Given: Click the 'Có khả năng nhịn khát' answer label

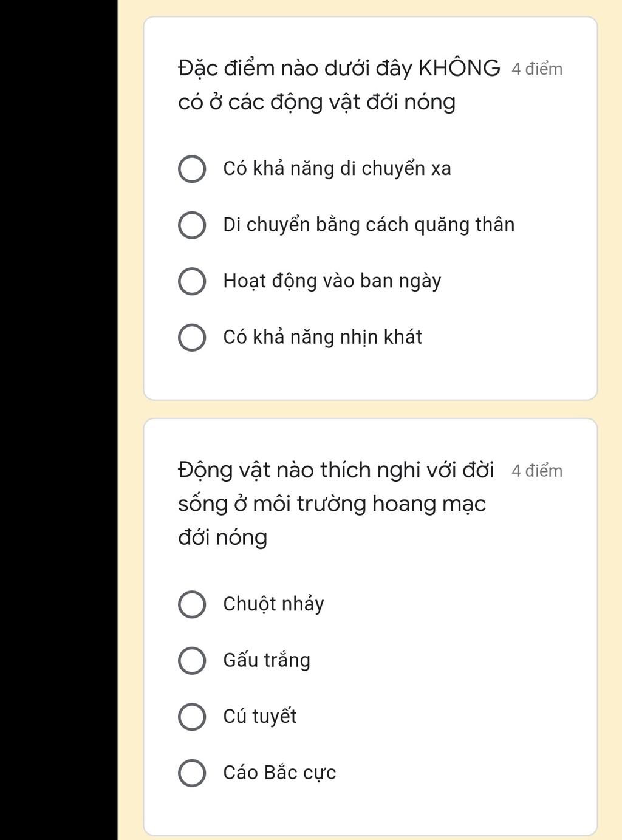Looking at the screenshot, I should [323, 337].
